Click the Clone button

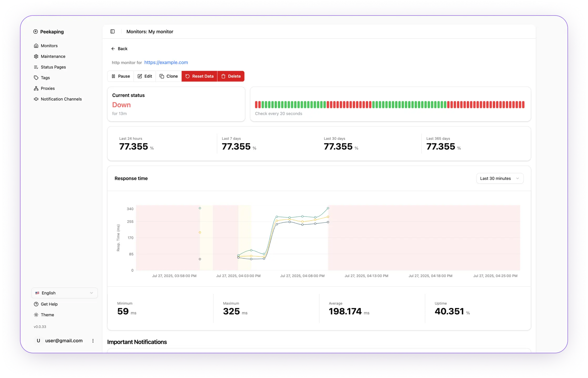click(x=169, y=76)
